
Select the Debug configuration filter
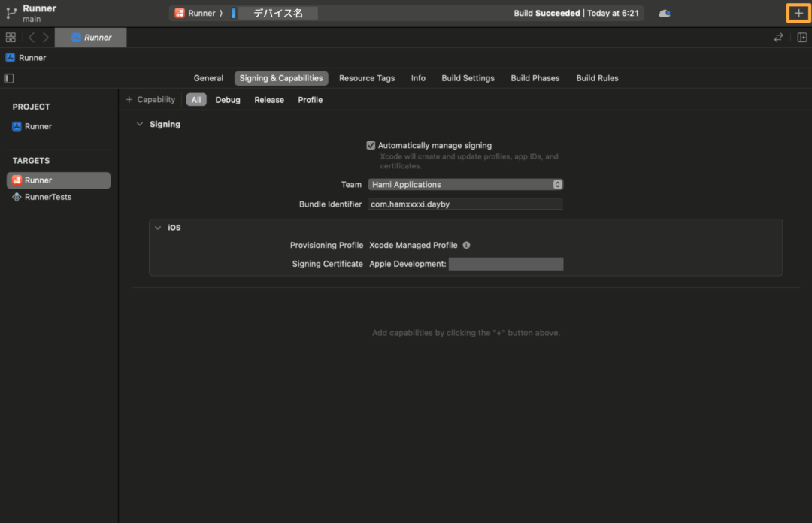coord(228,100)
